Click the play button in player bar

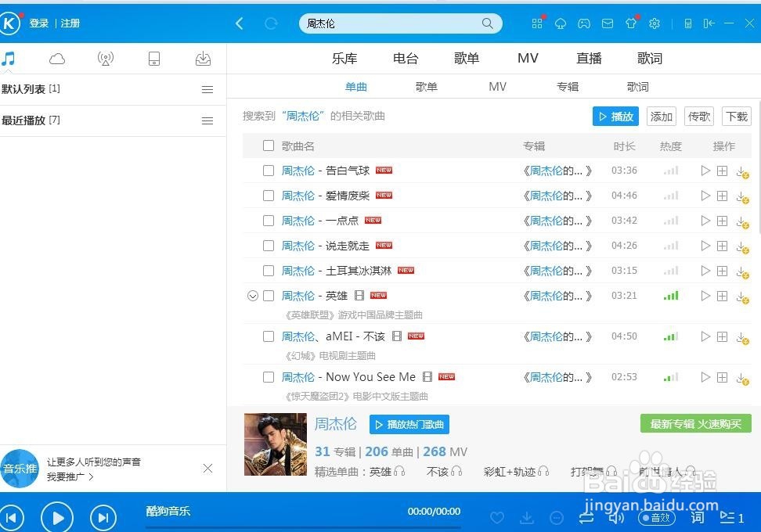pyautogui.click(x=57, y=518)
